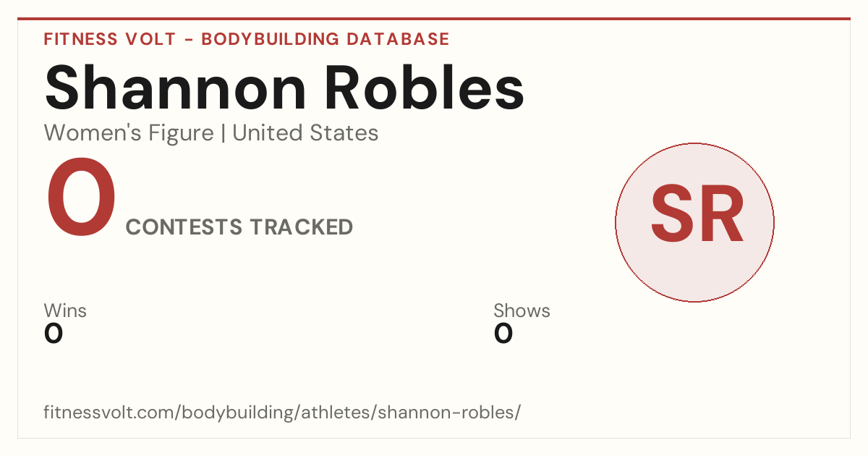Image resolution: width=868 pixels, height=456 pixels.
Task: Click the large red zero contest count
Action: (x=81, y=198)
